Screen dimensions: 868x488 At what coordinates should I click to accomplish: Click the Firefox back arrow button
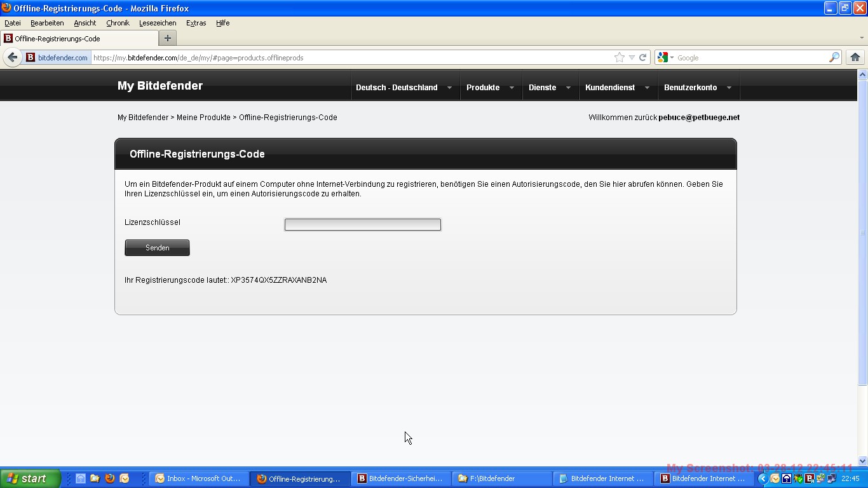click(x=12, y=57)
